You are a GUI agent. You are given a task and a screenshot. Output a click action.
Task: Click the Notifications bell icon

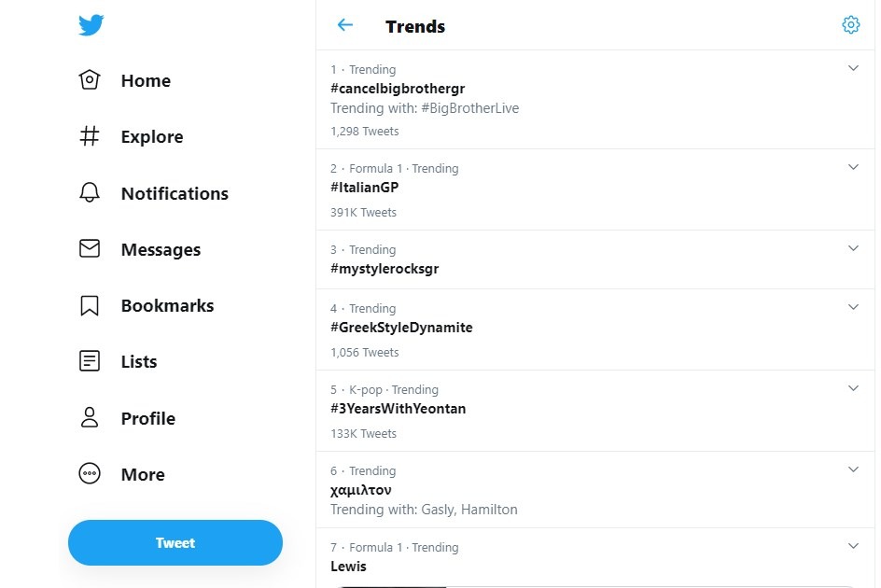90,193
